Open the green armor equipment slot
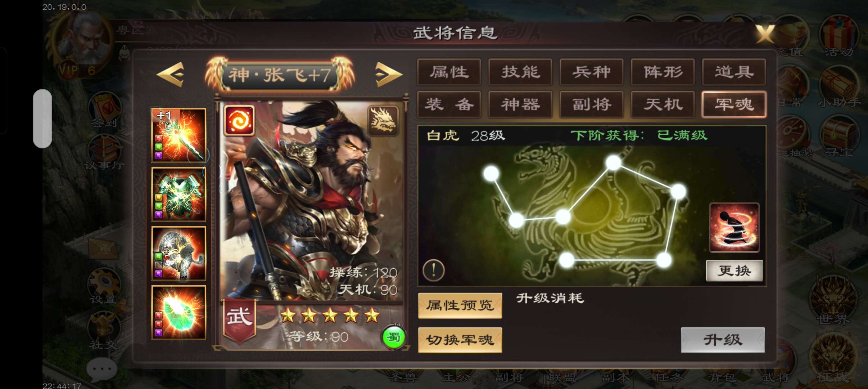Image resolution: width=868 pixels, height=389 pixels. [179, 194]
